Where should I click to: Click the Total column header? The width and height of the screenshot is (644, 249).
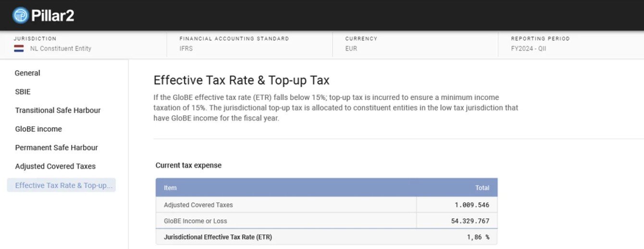click(483, 188)
